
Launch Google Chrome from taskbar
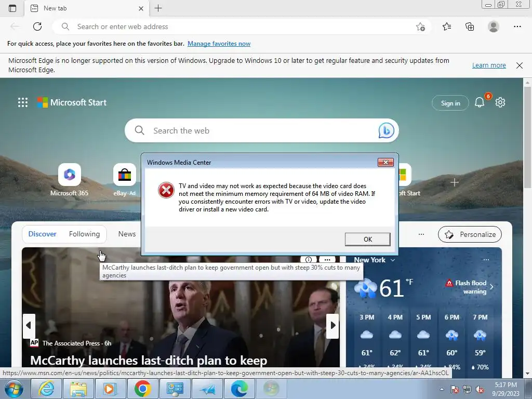coord(142,389)
